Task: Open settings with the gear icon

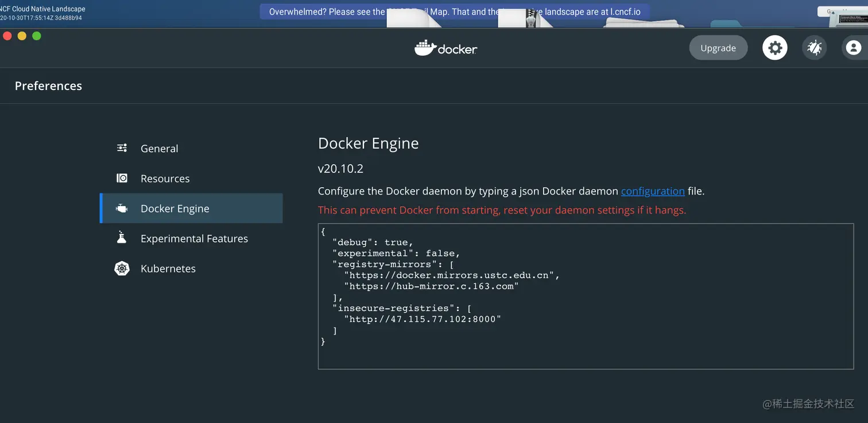Action: tap(775, 48)
